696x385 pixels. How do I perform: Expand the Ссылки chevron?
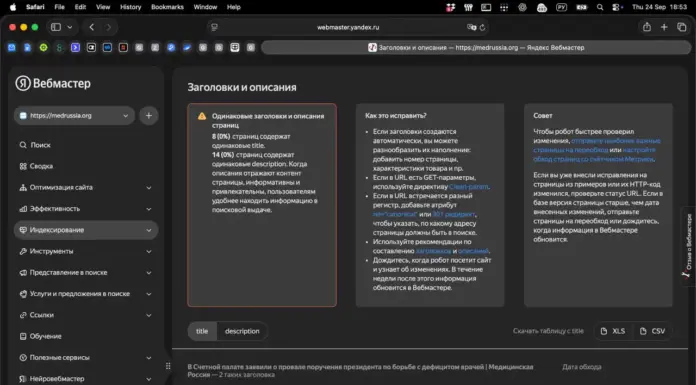[x=149, y=316]
